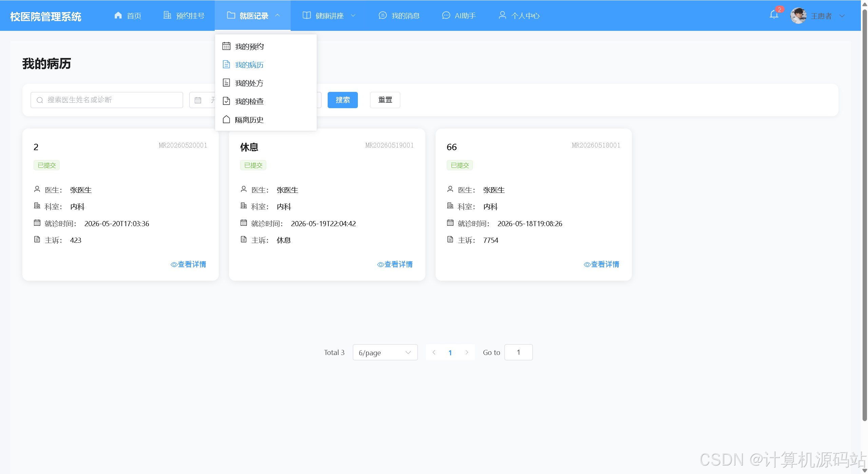Click the building icon beside 预约挂号
The height and width of the screenshot is (474, 868).
(x=167, y=15)
